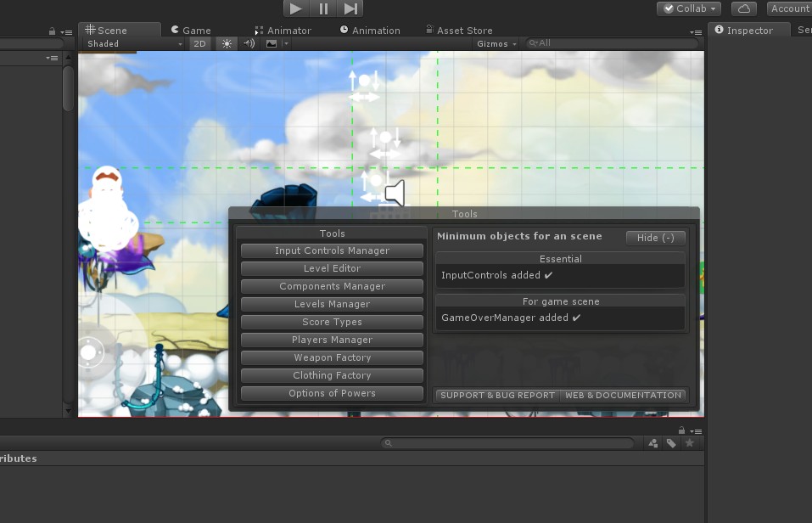Open Clothing Factory

[332, 375]
